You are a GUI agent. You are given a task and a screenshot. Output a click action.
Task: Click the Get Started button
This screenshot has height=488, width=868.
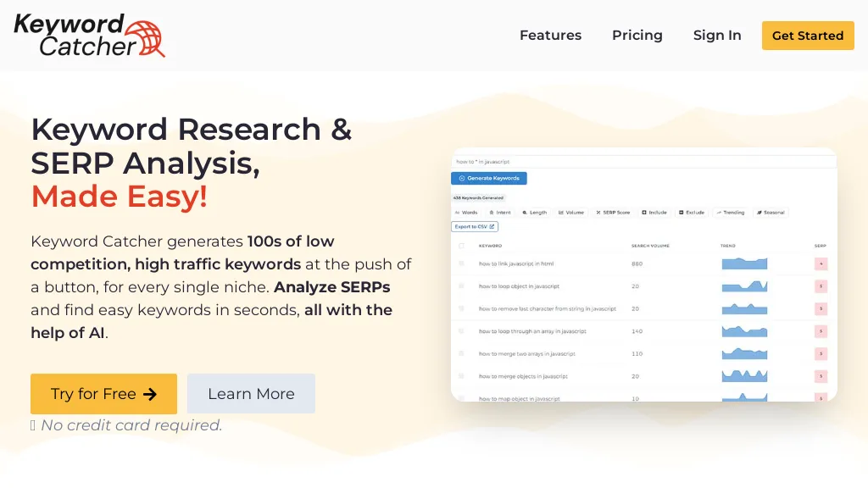point(808,36)
